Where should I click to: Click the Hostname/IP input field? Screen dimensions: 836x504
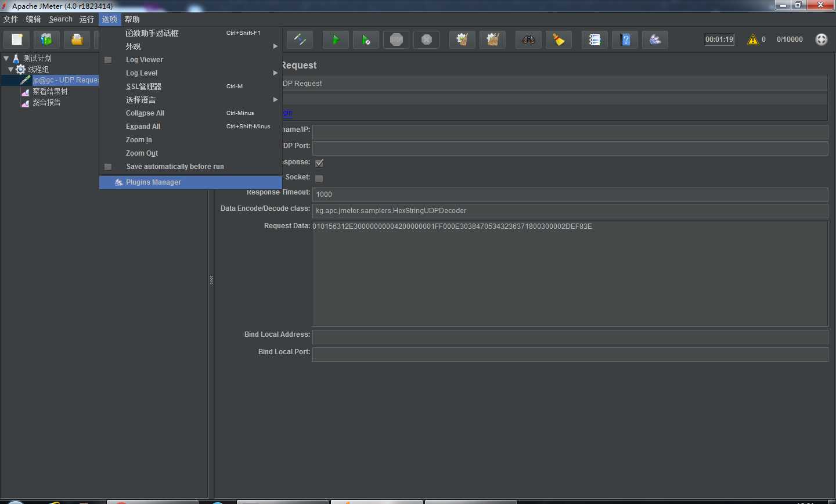(570, 132)
